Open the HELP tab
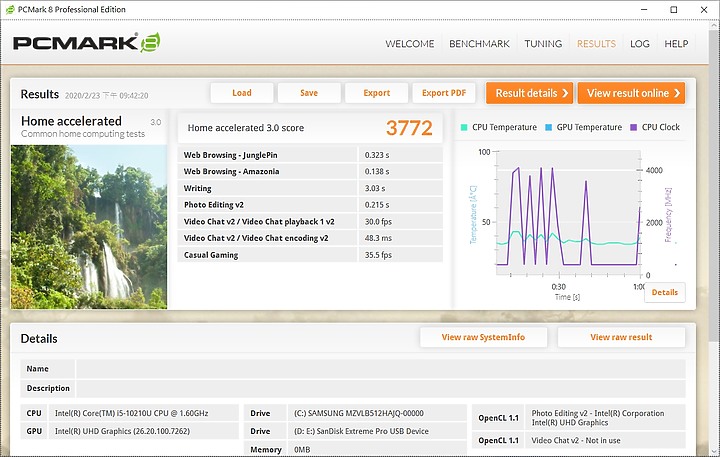 (676, 44)
